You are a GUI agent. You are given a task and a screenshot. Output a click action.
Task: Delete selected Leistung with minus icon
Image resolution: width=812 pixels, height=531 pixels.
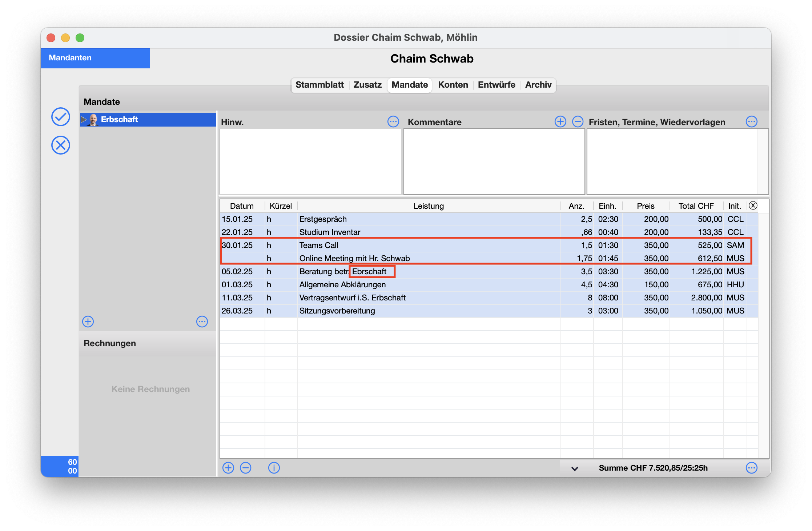point(246,468)
